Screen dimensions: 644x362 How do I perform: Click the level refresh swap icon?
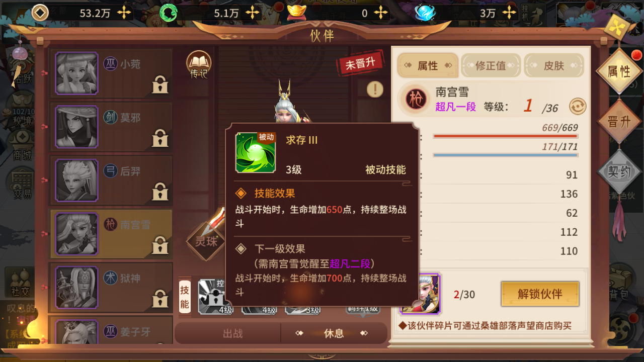coord(578,106)
